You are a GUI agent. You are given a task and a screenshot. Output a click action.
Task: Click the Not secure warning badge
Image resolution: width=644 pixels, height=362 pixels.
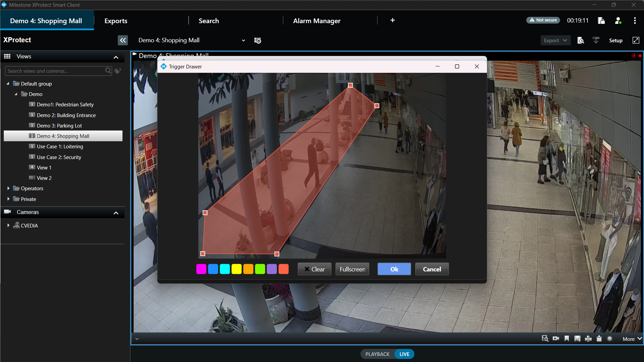pos(543,20)
